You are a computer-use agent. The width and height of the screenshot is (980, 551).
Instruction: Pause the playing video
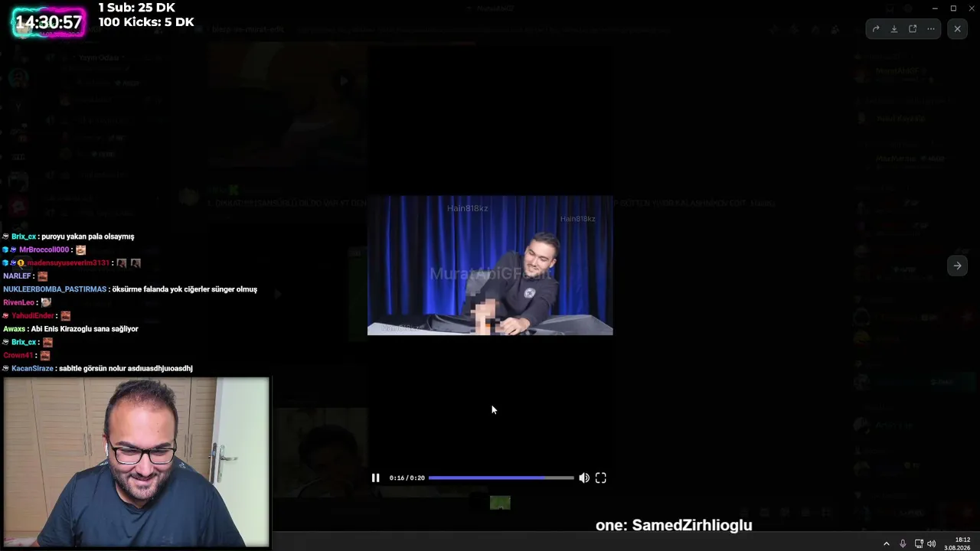(375, 478)
